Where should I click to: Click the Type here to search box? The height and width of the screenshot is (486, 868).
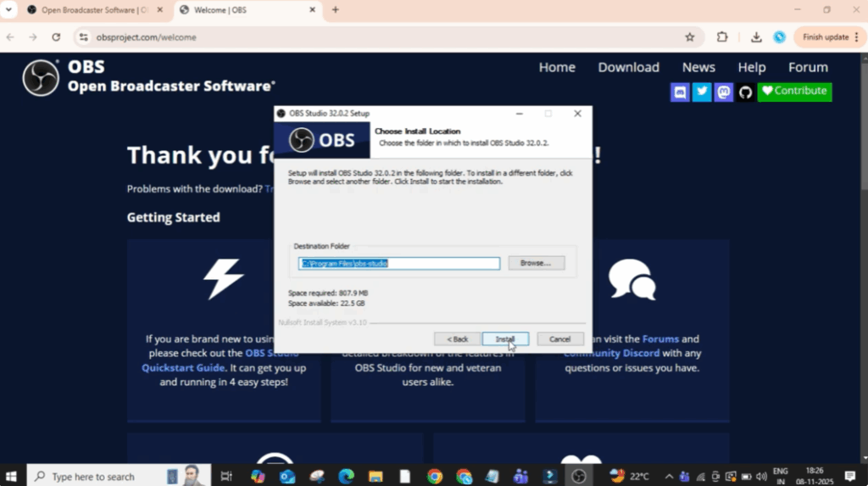pos(119,476)
